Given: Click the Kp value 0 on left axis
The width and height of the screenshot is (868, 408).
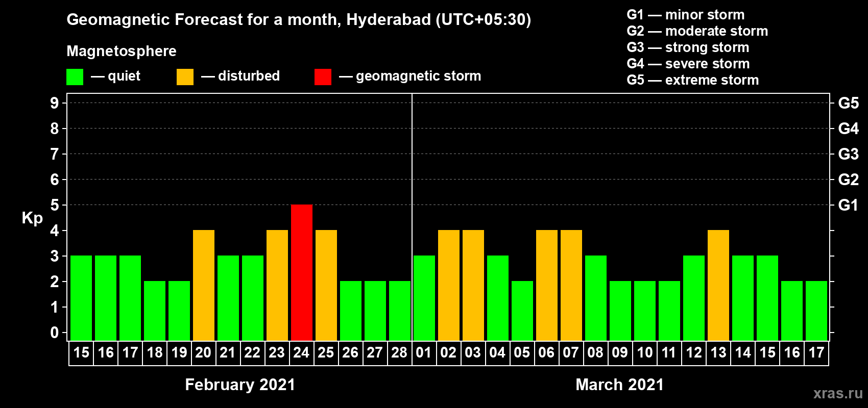Looking at the screenshot, I should pyautogui.click(x=55, y=333).
